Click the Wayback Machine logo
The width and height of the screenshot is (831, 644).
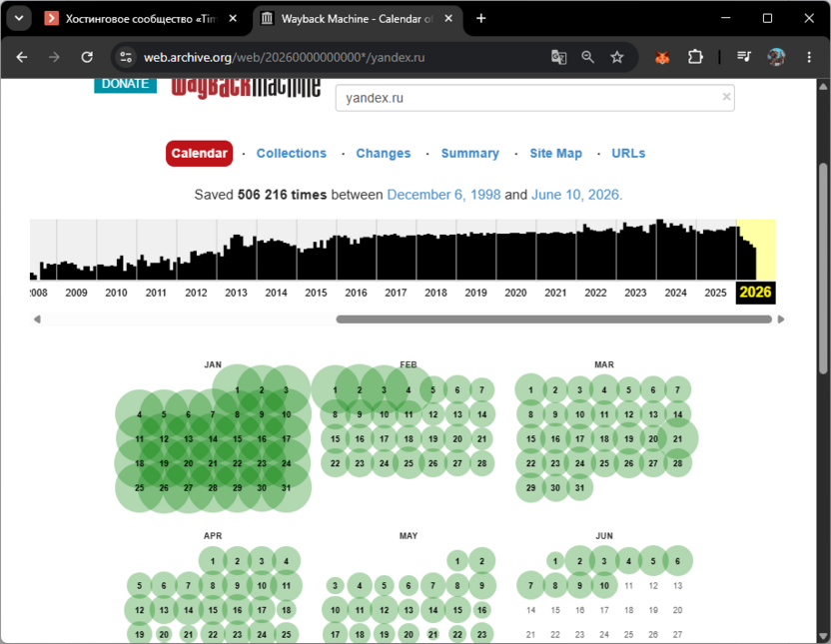click(246, 88)
